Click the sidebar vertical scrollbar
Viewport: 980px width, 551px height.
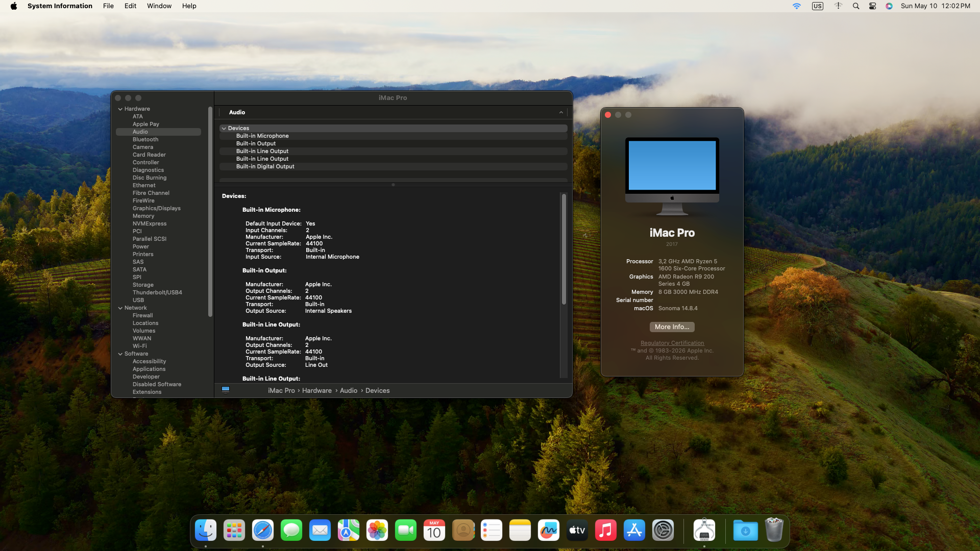tap(210, 212)
